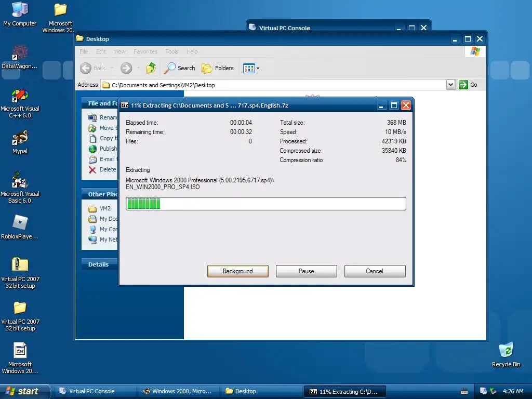This screenshot has height=399, width=532.
Task: Minimize the 7-Zip extracting dialog
Action: coord(381,105)
